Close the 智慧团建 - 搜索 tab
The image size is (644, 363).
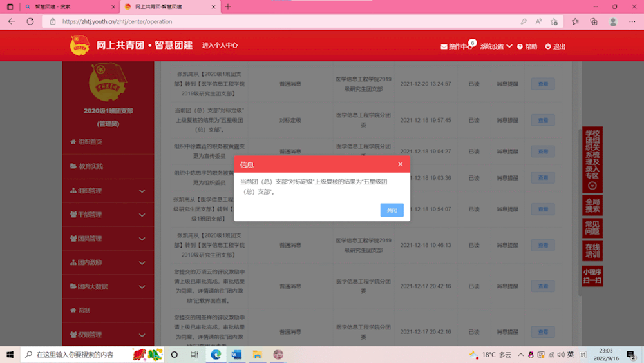click(113, 6)
